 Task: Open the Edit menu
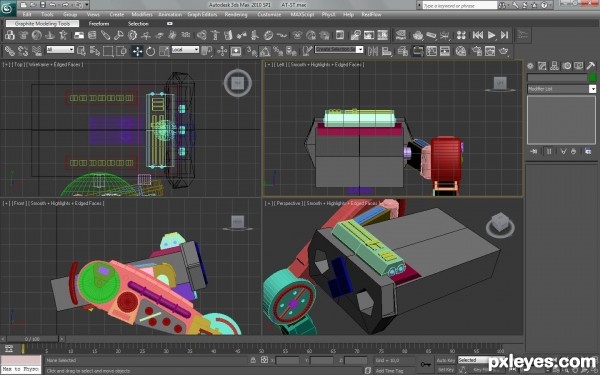[27, 15]
